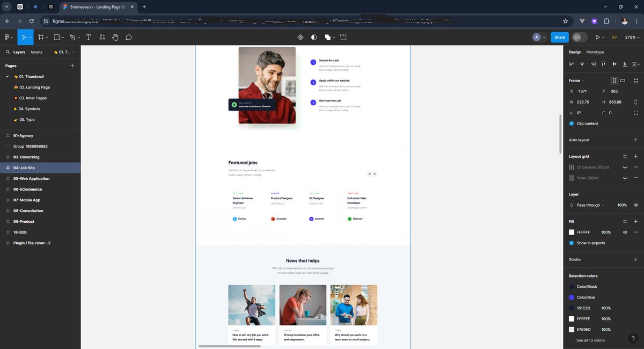Switch to the Assets tab
The height and width of the screenshot is (349, 644).
[x=36, y=52]
